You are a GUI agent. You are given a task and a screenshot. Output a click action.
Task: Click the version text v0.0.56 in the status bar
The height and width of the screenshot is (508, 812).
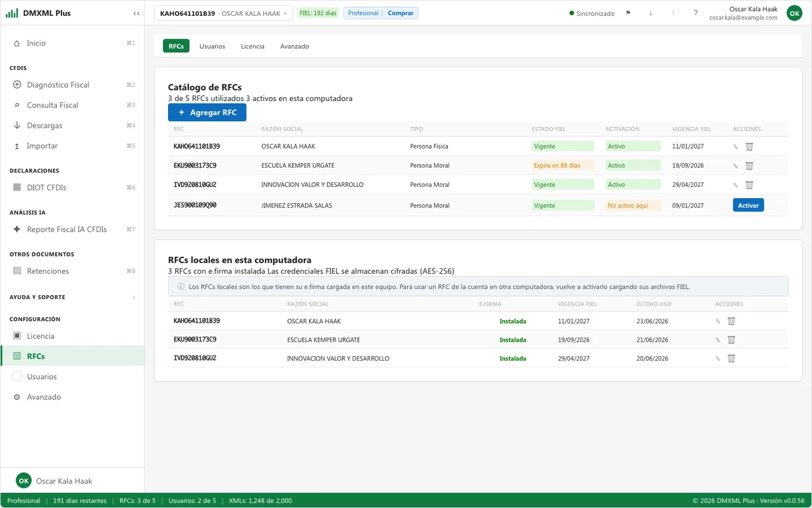782,500
